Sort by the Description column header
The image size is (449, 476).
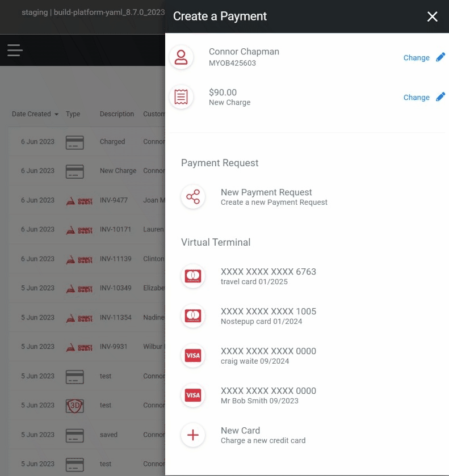coord(117,114)
